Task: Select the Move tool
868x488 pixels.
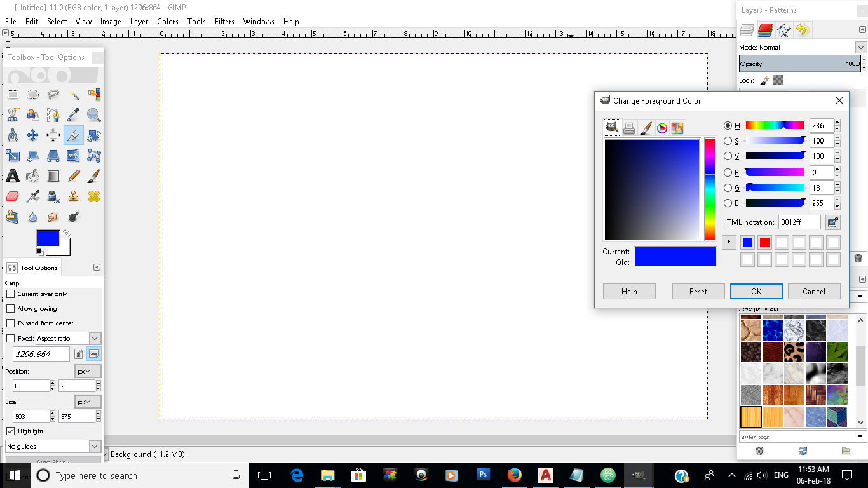Action: (x=33, y=135)
